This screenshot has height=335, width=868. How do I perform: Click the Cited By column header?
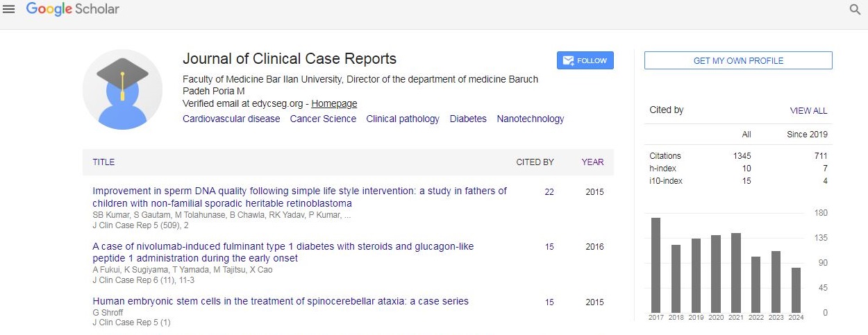pyautogui.click(x=535, y=162)
